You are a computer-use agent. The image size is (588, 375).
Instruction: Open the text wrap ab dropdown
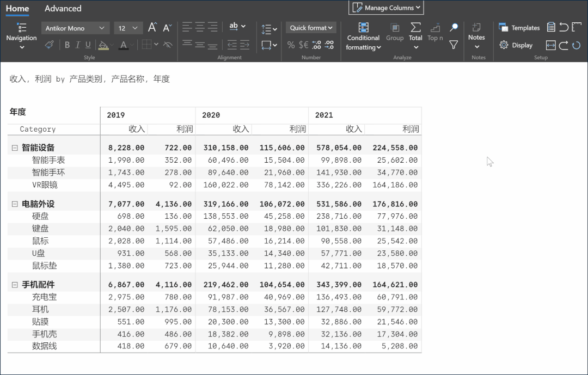coord(237,26)
